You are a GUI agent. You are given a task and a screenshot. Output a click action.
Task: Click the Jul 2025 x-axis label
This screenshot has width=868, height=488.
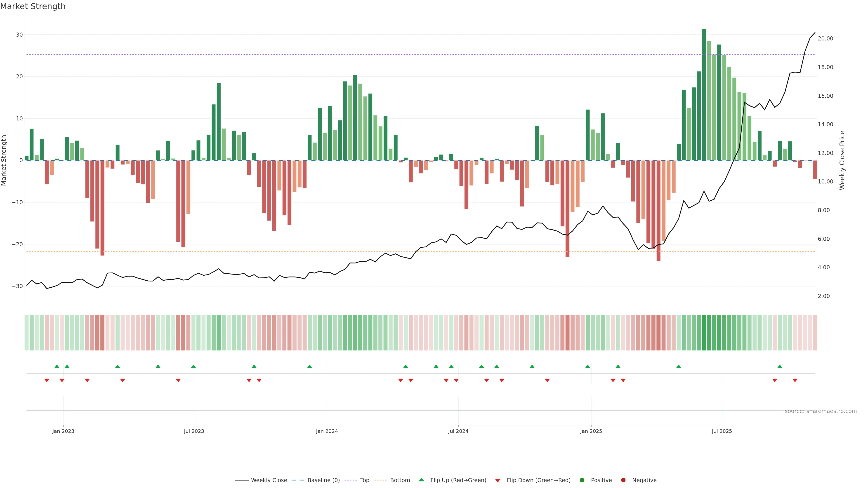(x=722, y=431)
